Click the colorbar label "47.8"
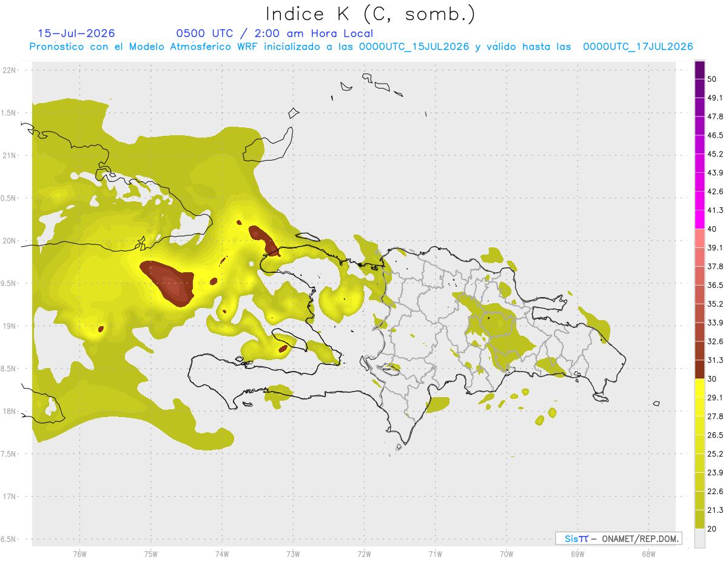The height and width of the screenshot is (562, 728). pyautogui.click(x=715, y=116)
